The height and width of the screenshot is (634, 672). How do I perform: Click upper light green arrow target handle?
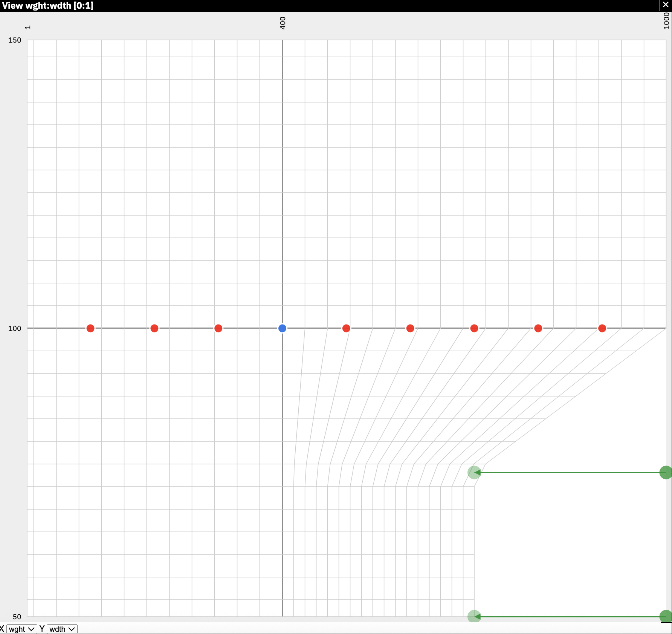point(474,472)
